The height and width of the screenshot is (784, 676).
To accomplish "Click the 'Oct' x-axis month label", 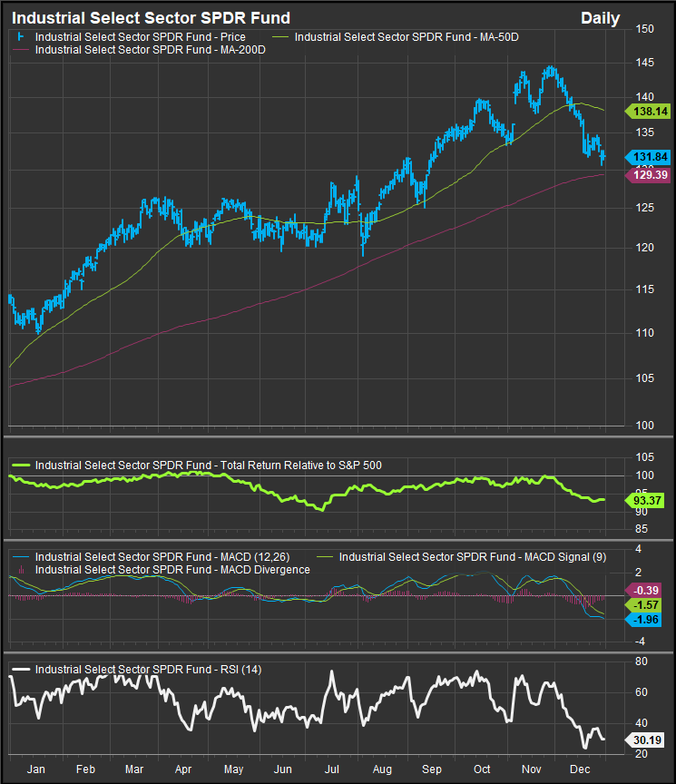I will pos(482,769).
